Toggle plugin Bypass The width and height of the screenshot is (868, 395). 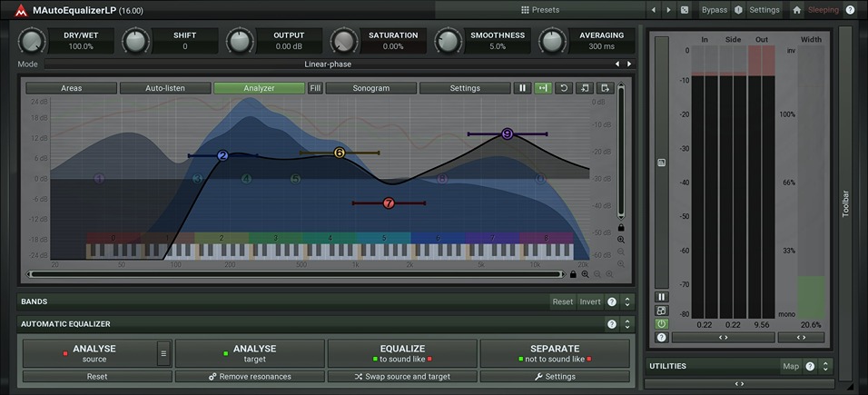click(x=715, y=10)
